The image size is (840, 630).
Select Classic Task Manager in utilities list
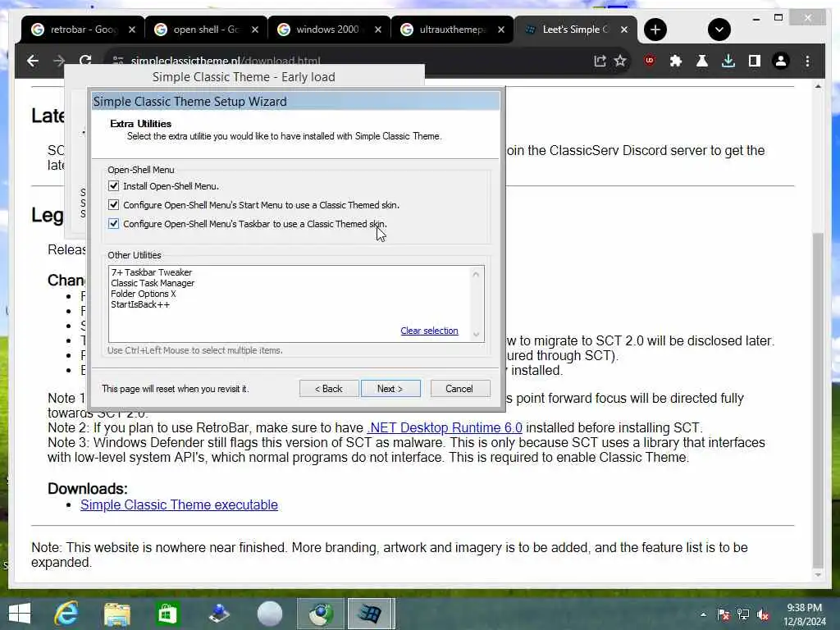click(153, 283)
